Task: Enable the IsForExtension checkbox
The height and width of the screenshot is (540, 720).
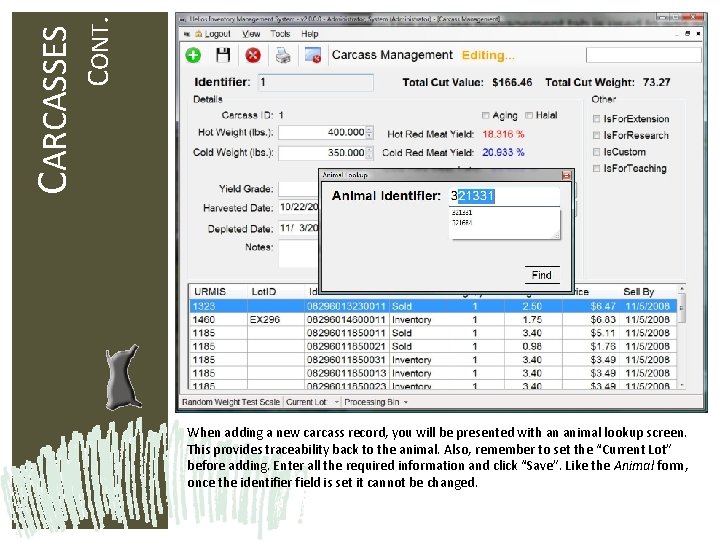Action: click(x=596, y=119)
